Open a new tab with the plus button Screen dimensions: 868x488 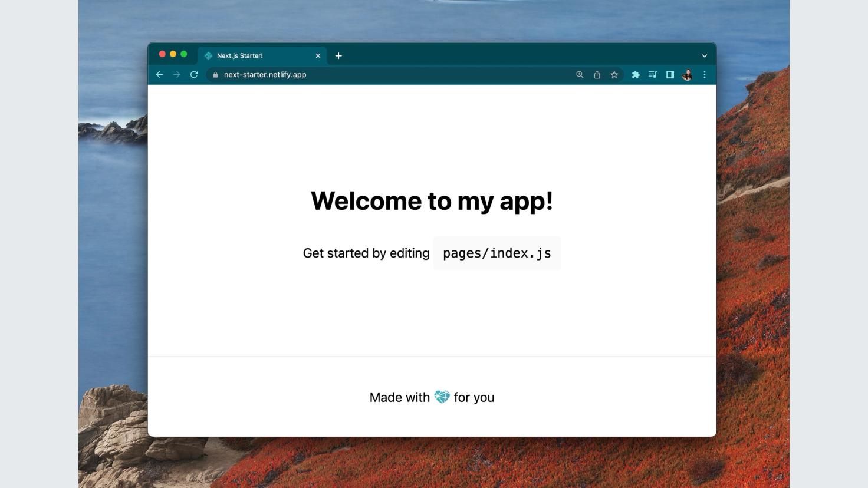pos(338,56)
